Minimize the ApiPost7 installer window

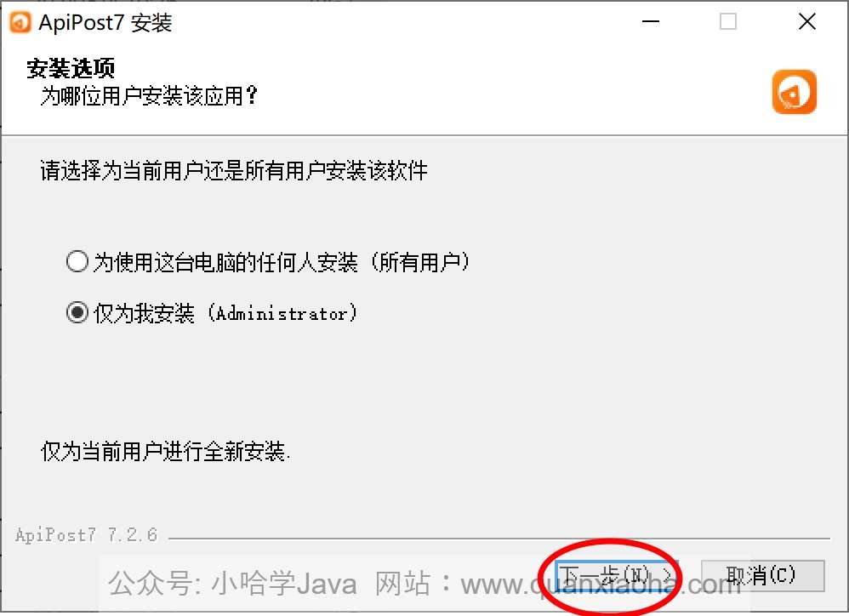pyautogui.click(x=650, y=21)
